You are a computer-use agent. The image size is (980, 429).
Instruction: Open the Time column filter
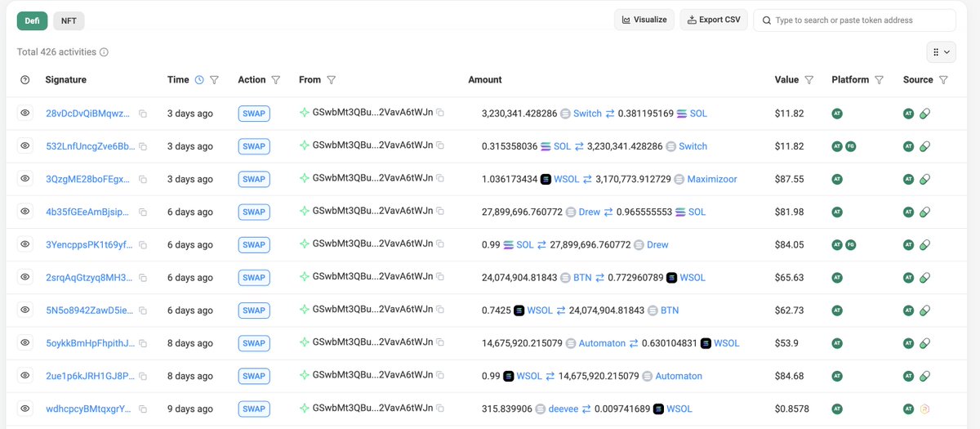pos(214,80)
